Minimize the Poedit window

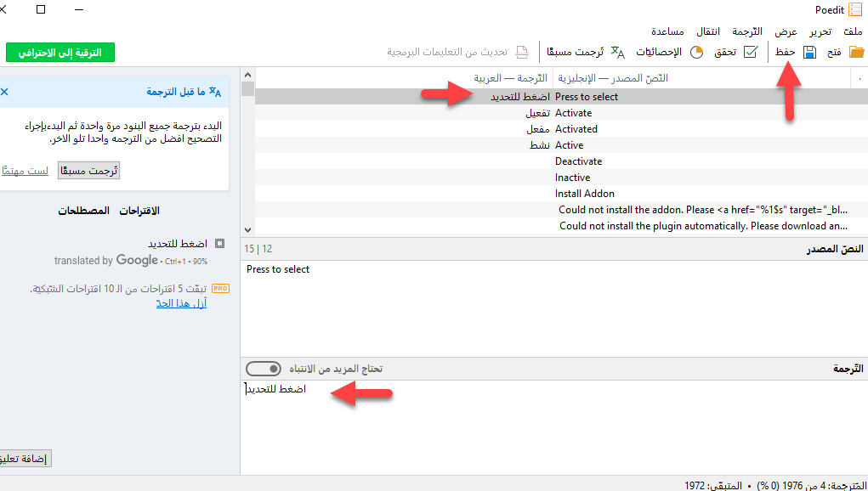click(79, 9)
